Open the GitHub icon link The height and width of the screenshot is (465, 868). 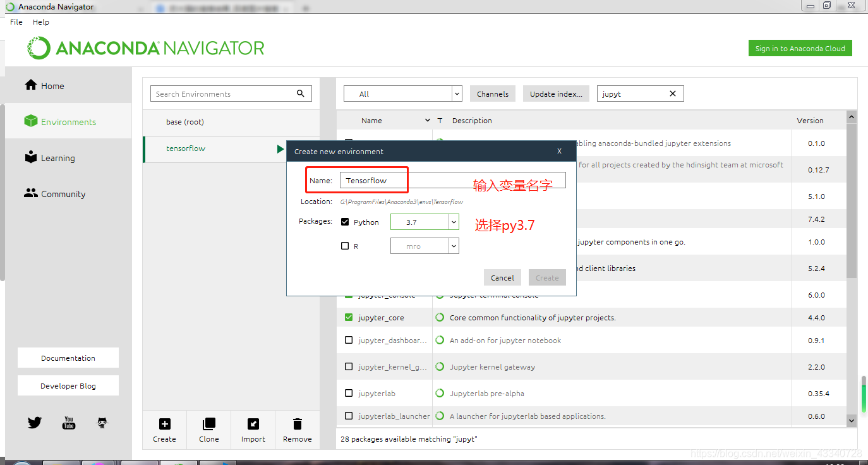[x=102, y=423]
